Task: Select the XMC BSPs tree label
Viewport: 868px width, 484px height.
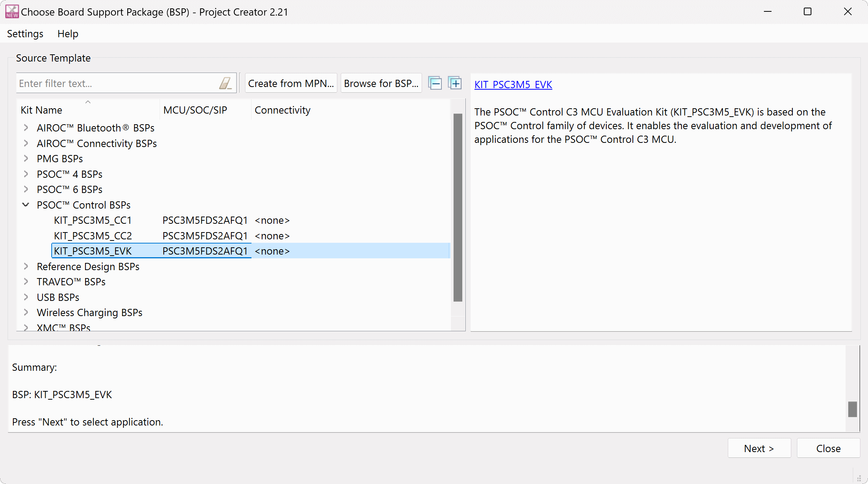Action: (63, 327)
